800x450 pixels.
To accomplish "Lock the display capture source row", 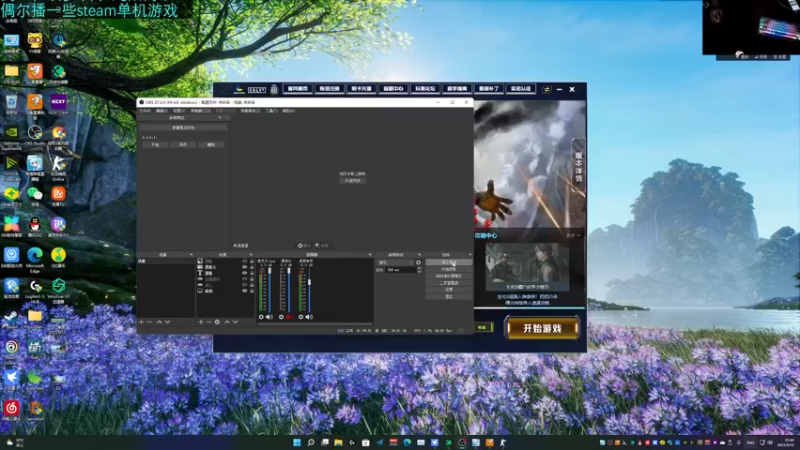I will tap(252, 291).
